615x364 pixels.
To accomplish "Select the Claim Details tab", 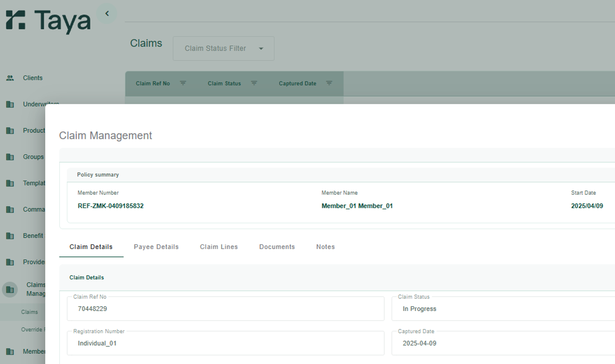I will [x=91, y=247].
